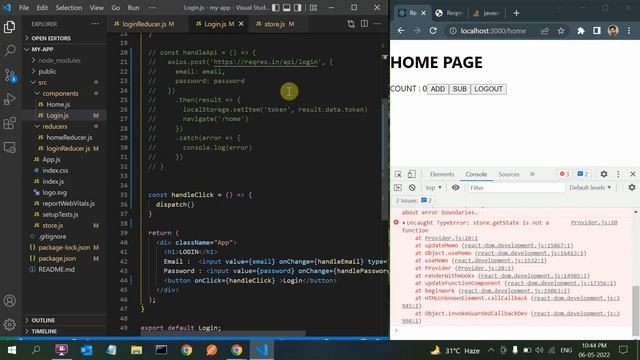
Task: Toggle live expression eye icon
Action: [456, 188]
